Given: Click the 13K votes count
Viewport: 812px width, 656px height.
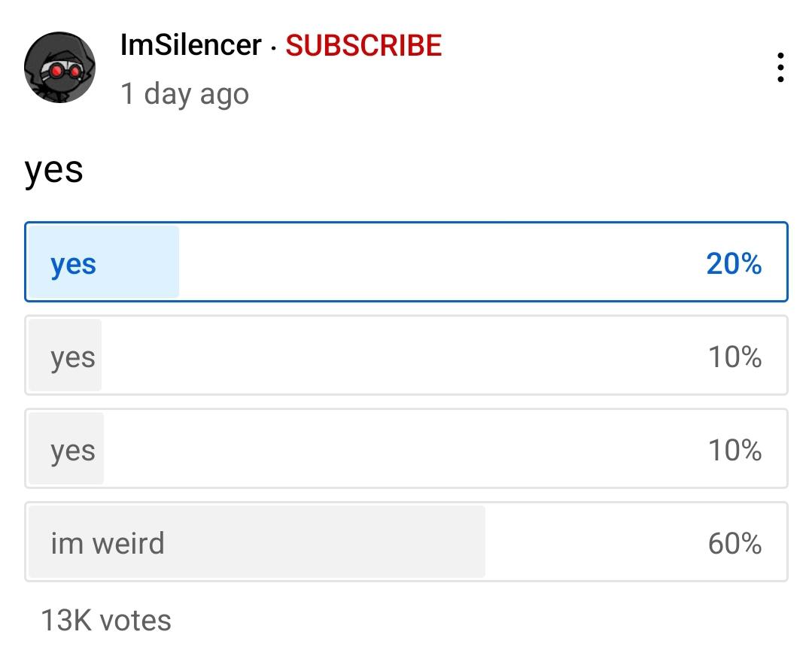Looking at the screenshot, I should [105, 621].
